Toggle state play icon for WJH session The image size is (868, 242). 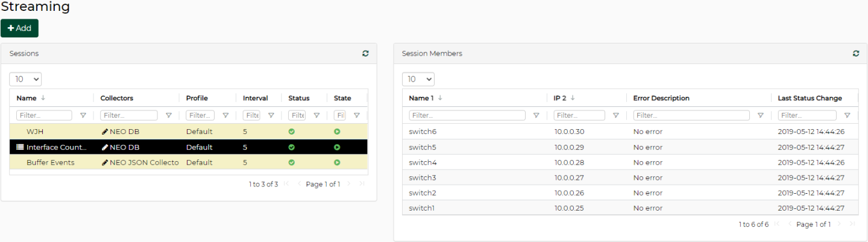(x=337, y=132)
